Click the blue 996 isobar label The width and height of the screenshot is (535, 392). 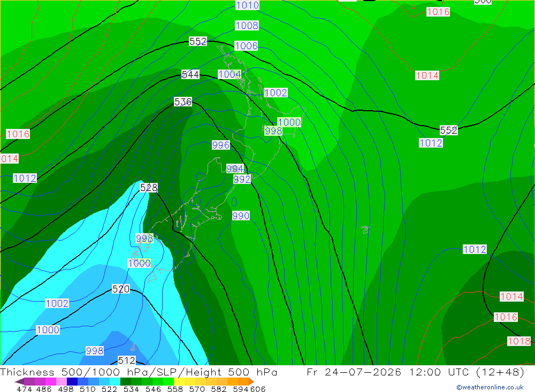[x=221, y=145]
